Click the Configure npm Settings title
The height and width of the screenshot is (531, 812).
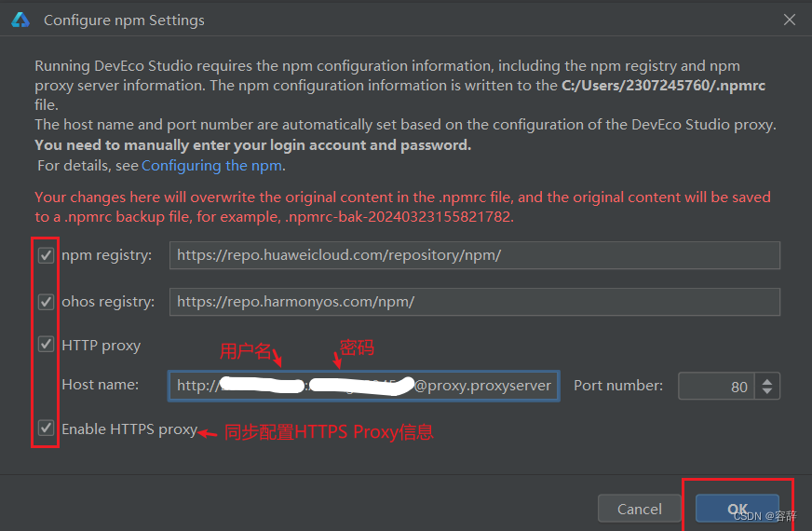[x=124, y=20]
